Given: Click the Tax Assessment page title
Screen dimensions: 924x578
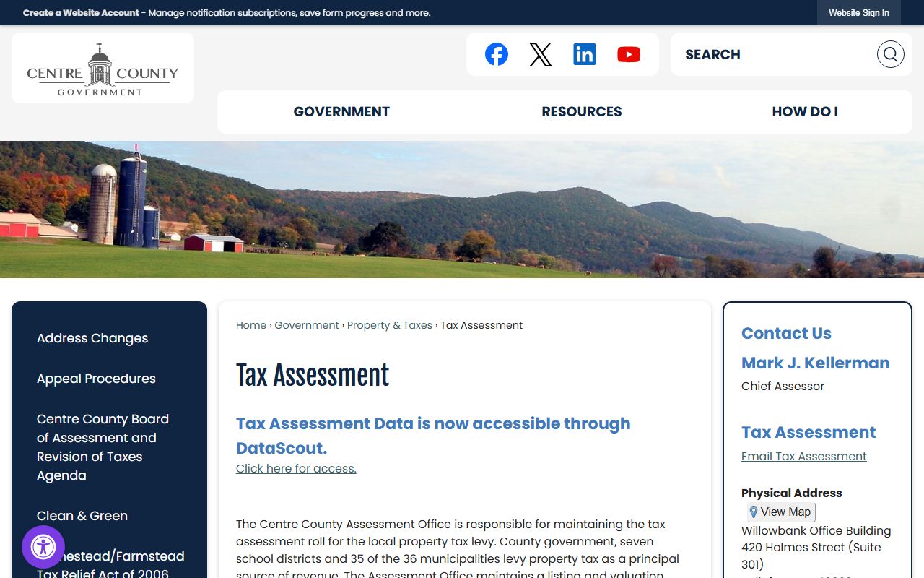Looking at the screenshot, I should (313, 376).
